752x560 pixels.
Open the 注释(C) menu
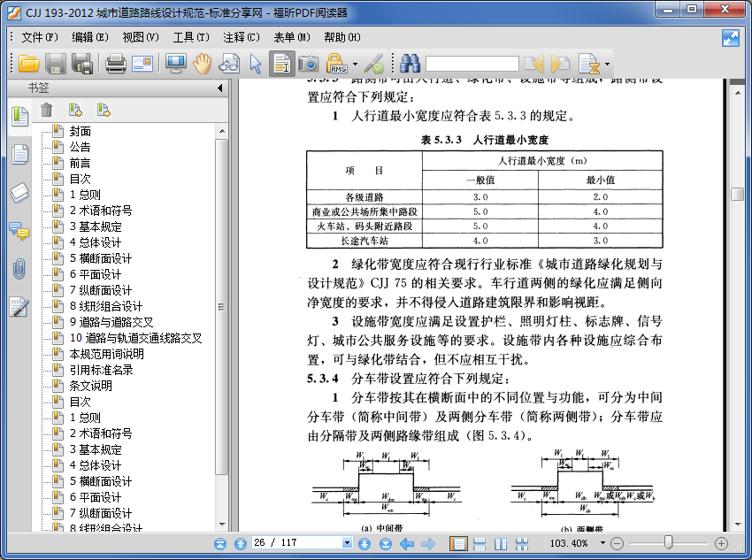[x=242, y=37]
